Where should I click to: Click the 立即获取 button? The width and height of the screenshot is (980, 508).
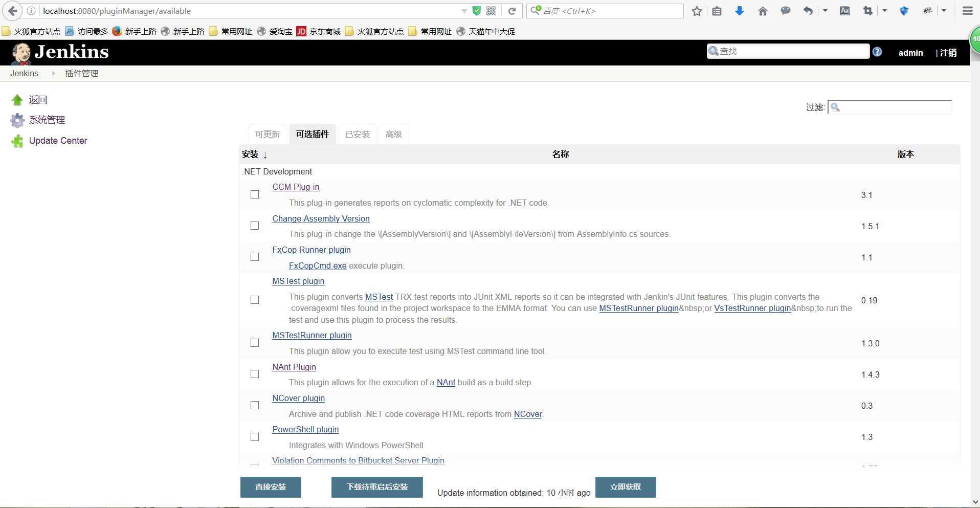coord(626,487)
